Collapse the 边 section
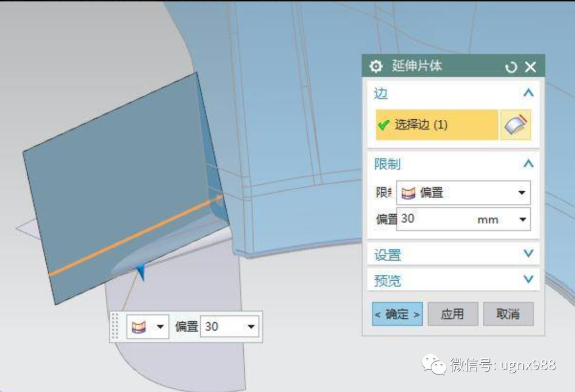575x392 pixels. (x=528, y=93)
